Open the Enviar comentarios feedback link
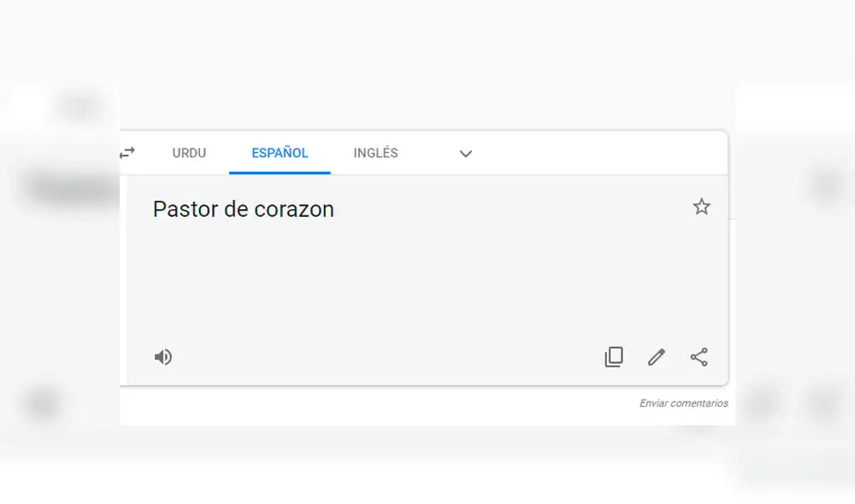855x504 pixels. 681,403
